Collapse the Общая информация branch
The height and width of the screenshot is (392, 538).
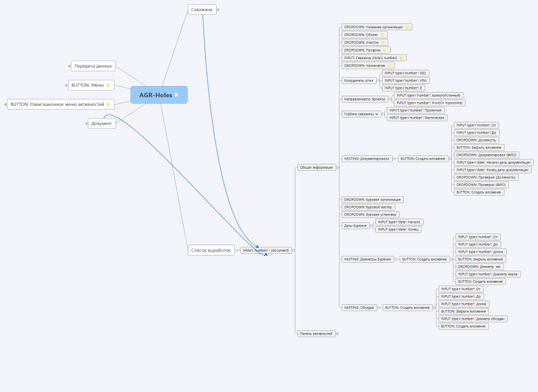click(337, 167)
